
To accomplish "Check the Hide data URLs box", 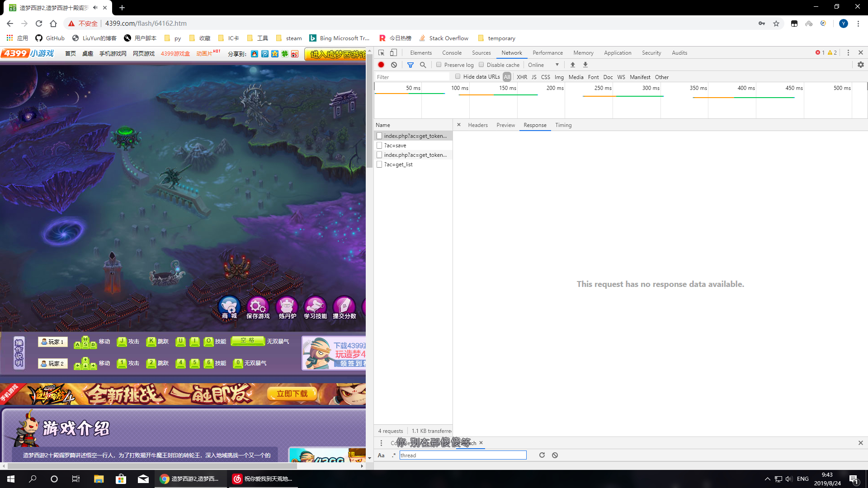I will point(458,76).
